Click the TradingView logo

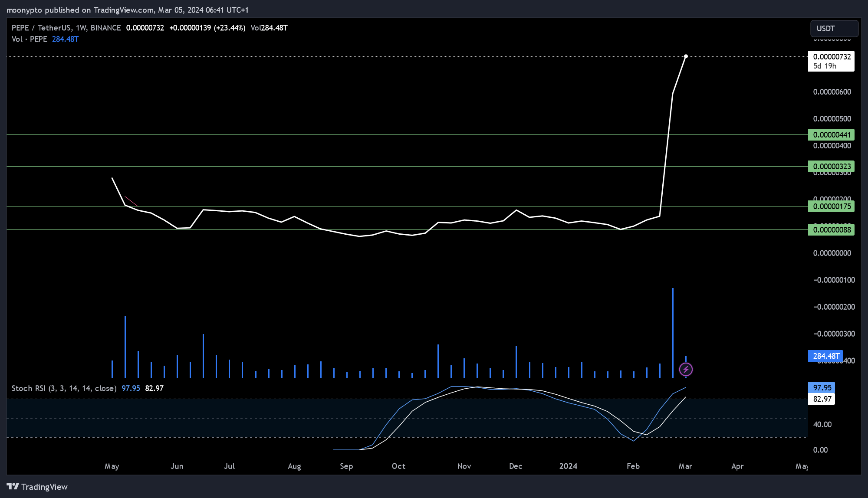(x=37, y=487)
